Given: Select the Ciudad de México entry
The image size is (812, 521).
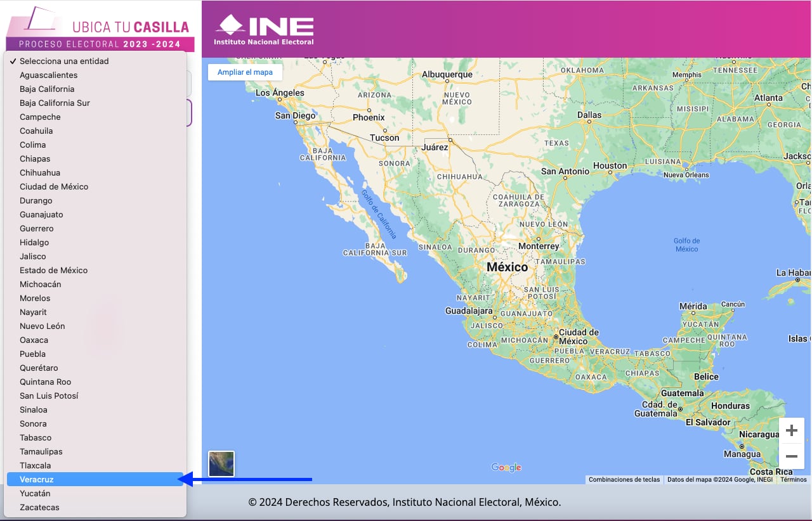Looking at the screenshot, I should pyautogui.click(x=54, y=186).
